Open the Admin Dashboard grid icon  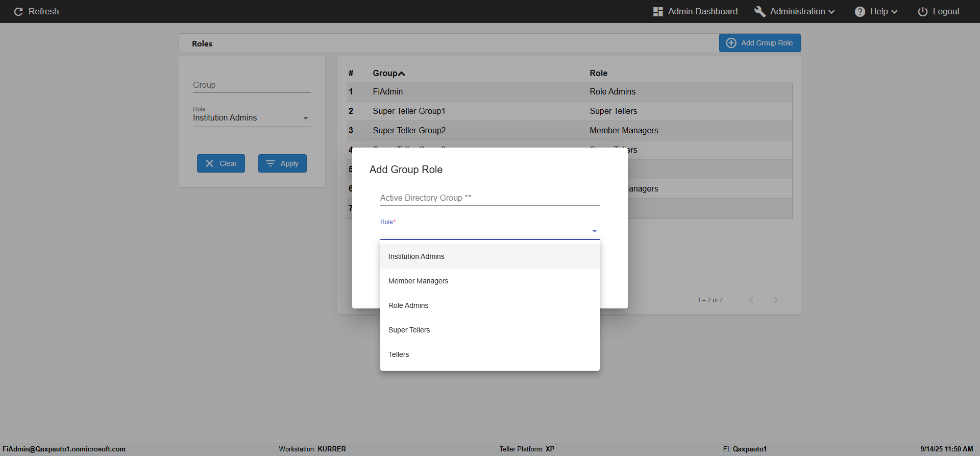[x=658, y=12]
